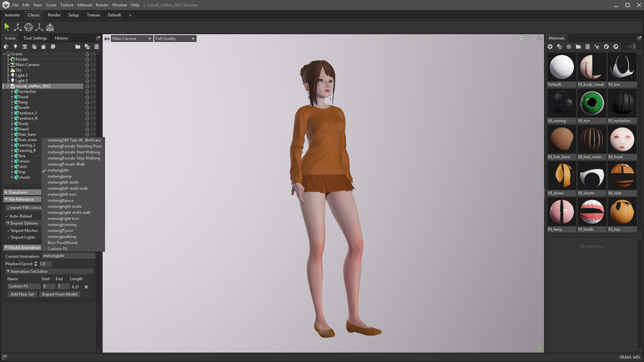This screenshot has height=362, width=644.
Task: Pop out the Scene panel
Action: tap(98, 38)
